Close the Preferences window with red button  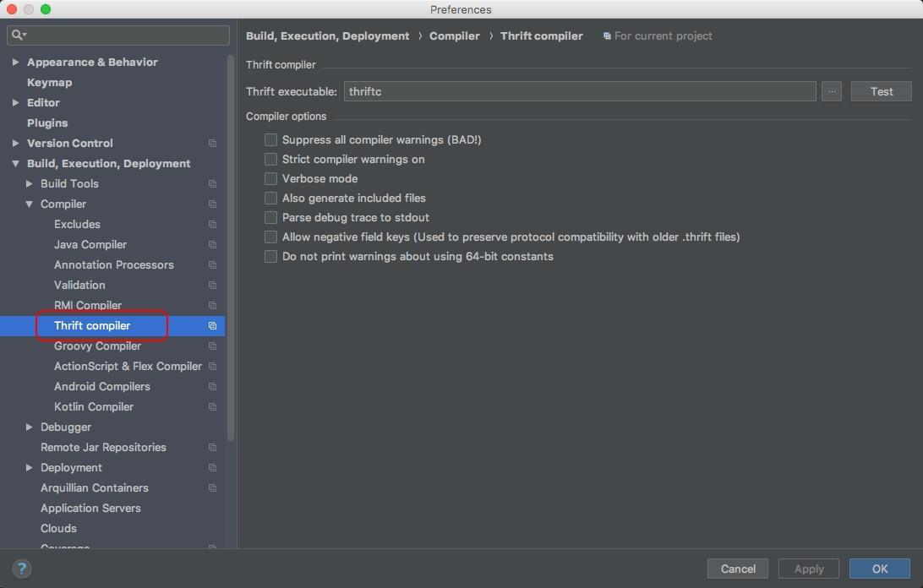pos(11,9)
